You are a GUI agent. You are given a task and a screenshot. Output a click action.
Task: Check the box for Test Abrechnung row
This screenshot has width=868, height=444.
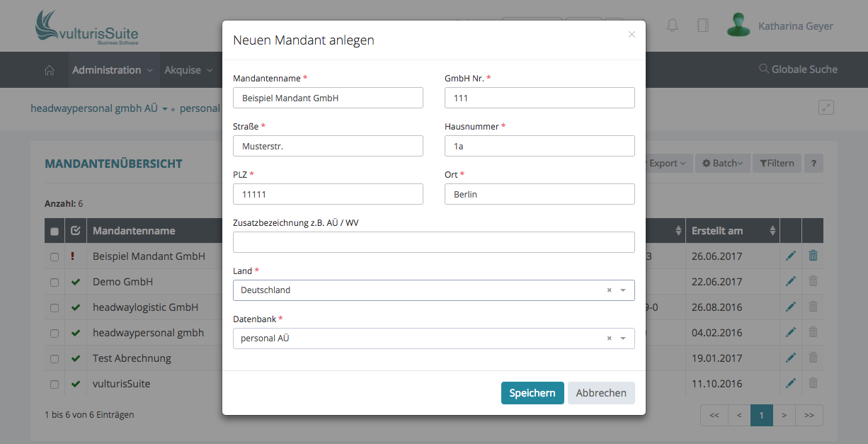pyautogui.click(x=55, y=359)
